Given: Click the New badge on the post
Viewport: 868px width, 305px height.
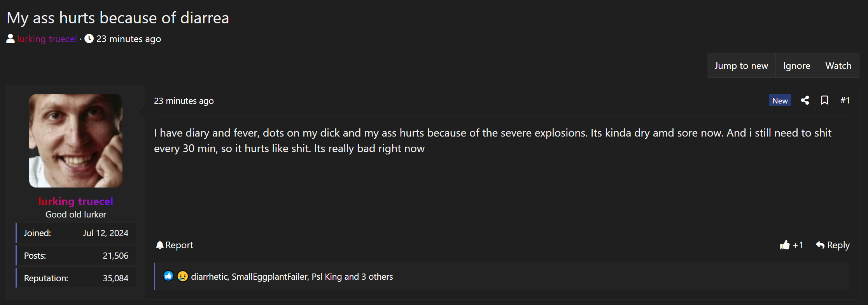Looking at the screenshot, I should click(x=780, y=100).
